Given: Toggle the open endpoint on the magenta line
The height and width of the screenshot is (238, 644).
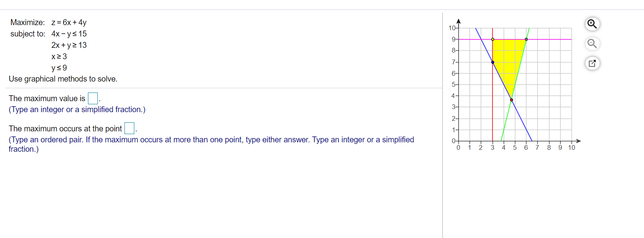Looking at the screenshot, I should coord(492,39).
